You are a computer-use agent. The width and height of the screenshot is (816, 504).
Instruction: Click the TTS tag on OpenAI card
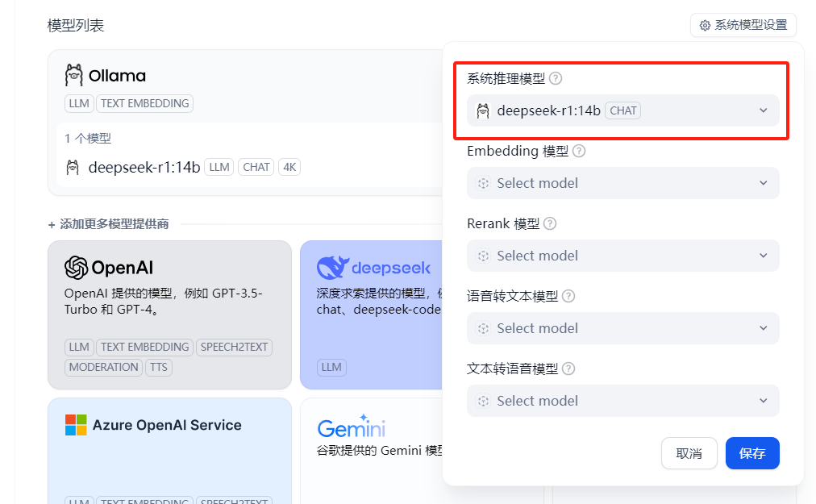pyautogui.click(x=159, y=368)
